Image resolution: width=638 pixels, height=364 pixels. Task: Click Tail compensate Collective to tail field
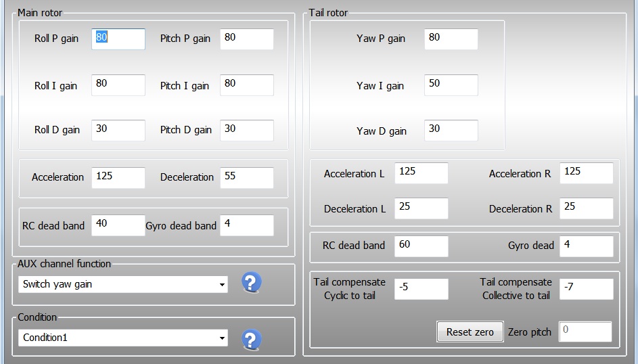(x=587, y=288)
